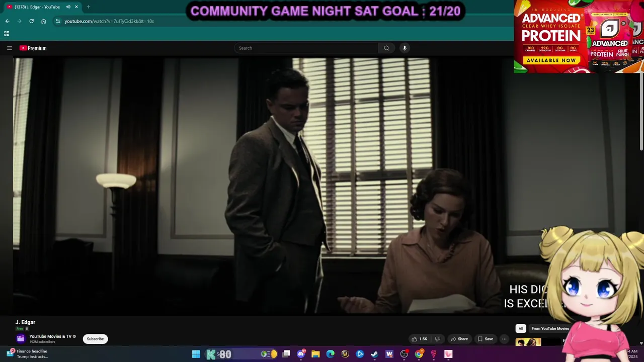This screenshot has height=362, width=644.
Task: Open the YouTube Movies & TV channel name
Action: coord(50,336)
